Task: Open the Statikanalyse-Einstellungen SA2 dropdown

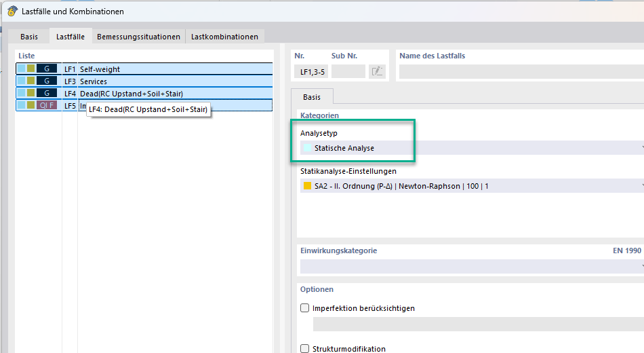Action: click(472, 186)
